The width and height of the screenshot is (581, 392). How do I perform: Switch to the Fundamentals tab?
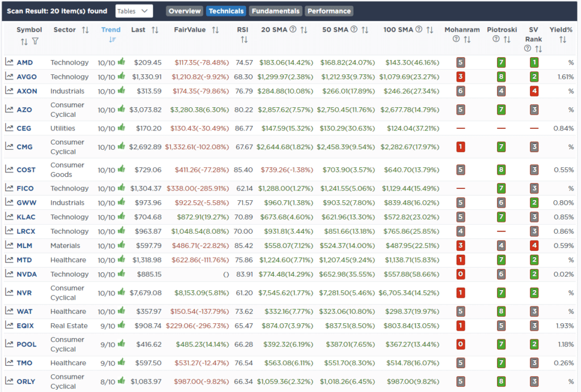276,11
